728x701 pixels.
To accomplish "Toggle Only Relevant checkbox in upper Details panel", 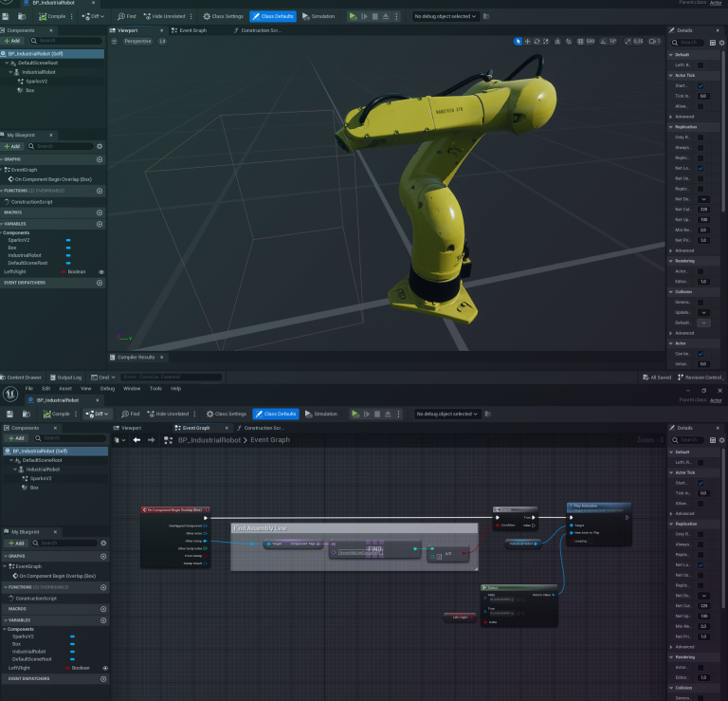I will (701, 138).
